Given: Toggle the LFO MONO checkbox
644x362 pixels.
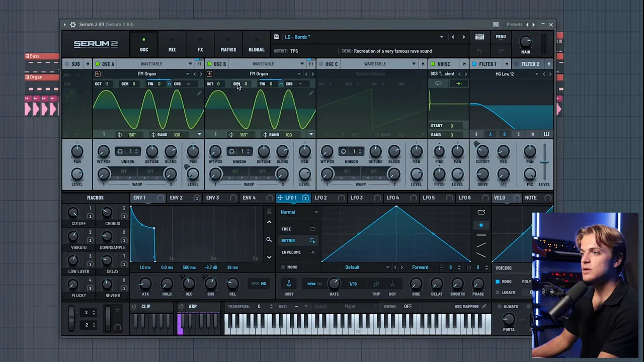Looking at the screenshot, I should (x=283, y=267).
